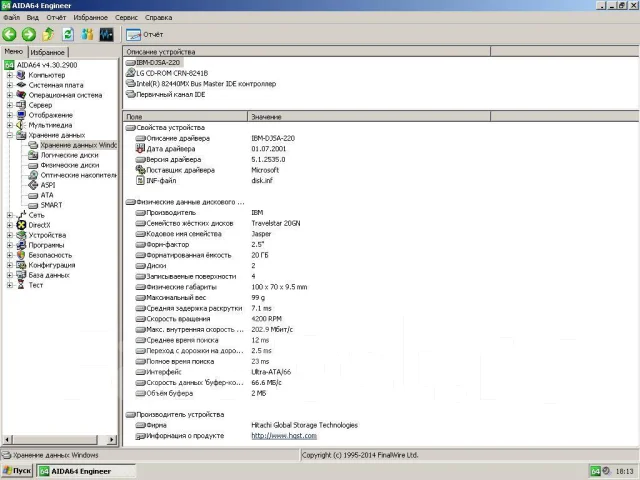This screenshot has height=480, width=640.
Task: Open the system stability graph toolbar icon
Action: coord(107,34)
